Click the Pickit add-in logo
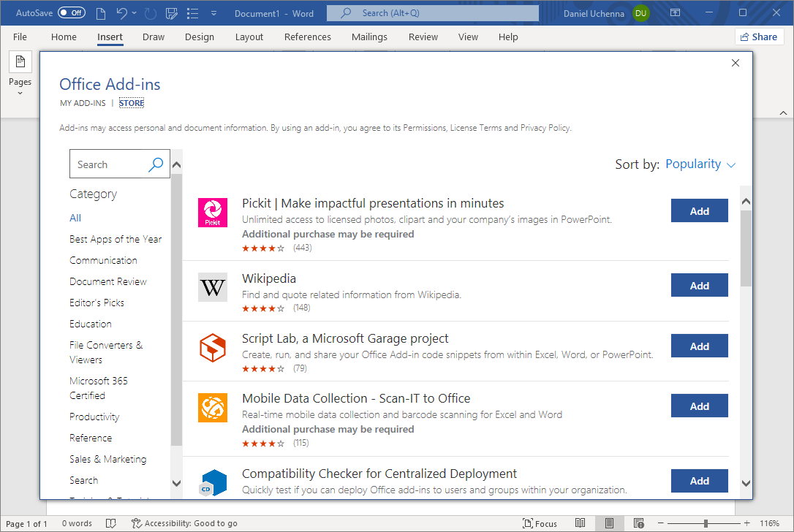Viewport: 794px width, 532px height. point(213,213)
